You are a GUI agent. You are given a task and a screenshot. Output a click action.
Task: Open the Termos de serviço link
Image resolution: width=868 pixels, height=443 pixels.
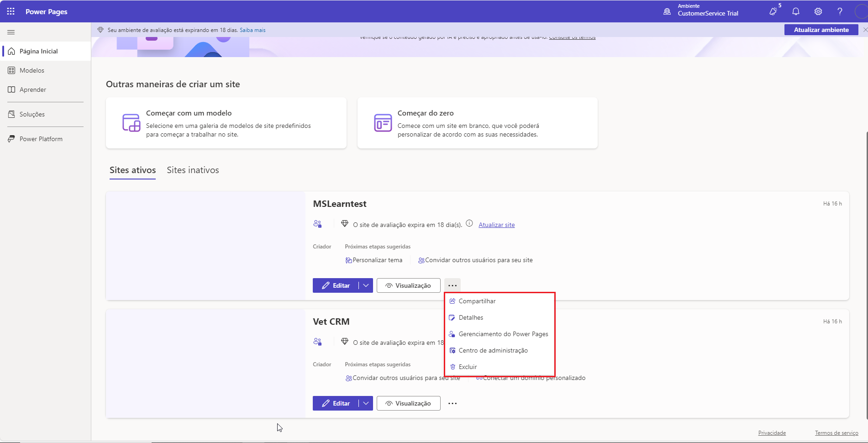(836, 433)
